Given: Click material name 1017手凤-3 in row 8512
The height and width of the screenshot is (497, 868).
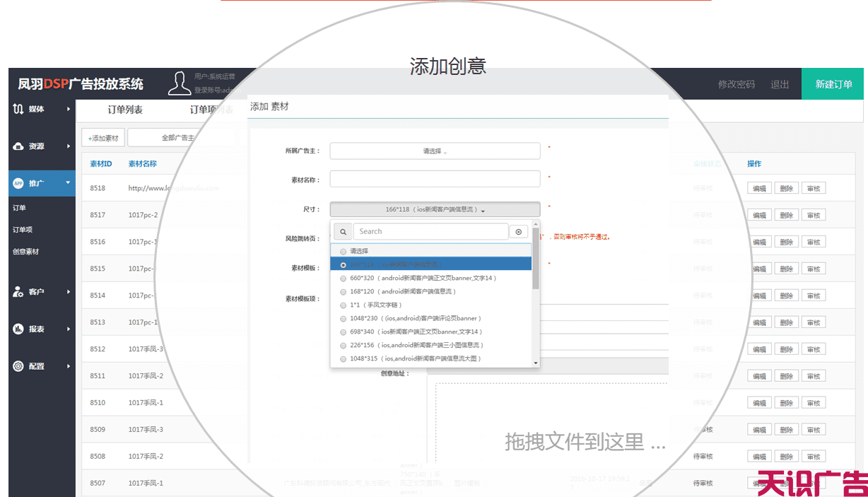Looking at the screenshot, I should coord(146,349).
